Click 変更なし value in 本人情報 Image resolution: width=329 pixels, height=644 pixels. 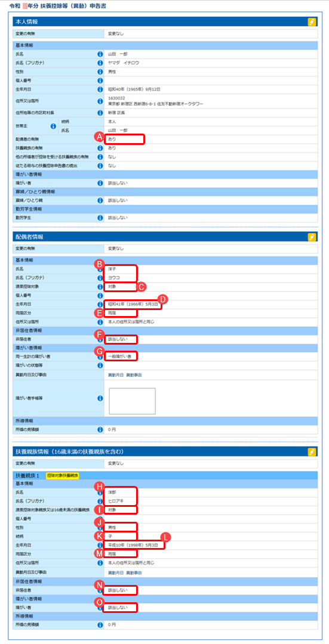click(x=116, y=33)
